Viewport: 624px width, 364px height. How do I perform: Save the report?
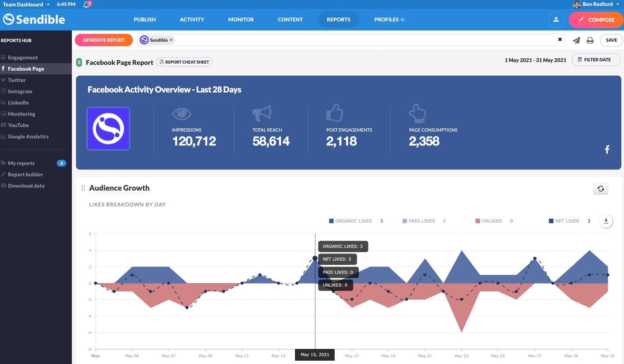pos(611,40)
